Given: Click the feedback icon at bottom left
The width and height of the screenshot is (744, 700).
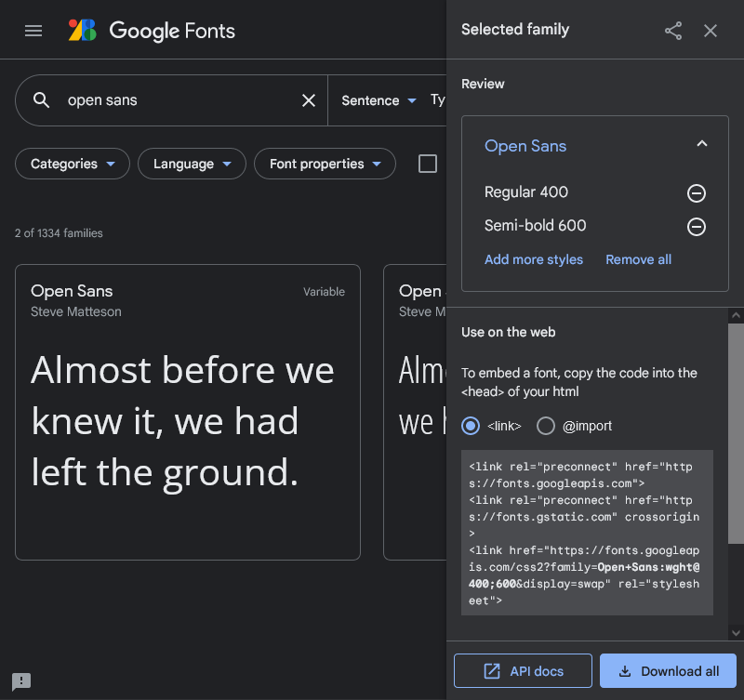Looking at the screenshot, I should point(21,681).
